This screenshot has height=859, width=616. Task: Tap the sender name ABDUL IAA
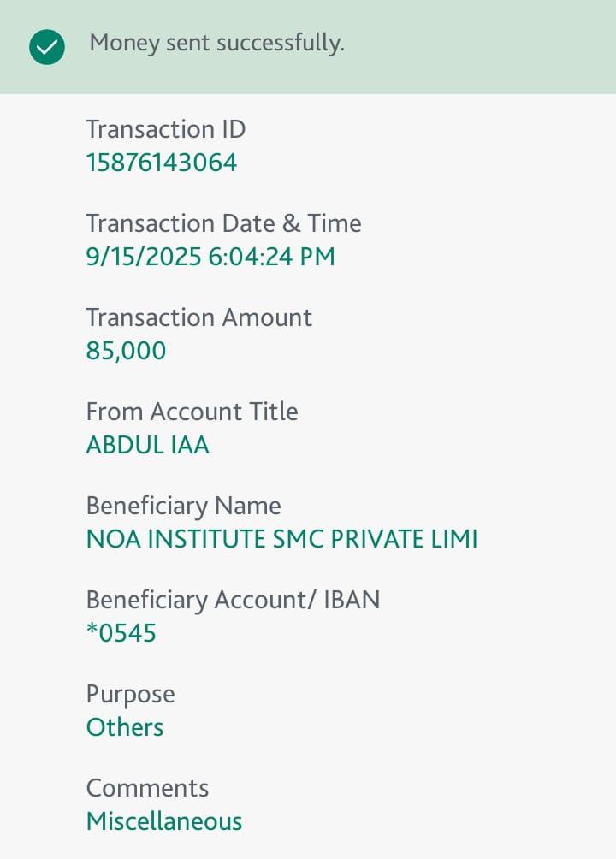[147, 445]
